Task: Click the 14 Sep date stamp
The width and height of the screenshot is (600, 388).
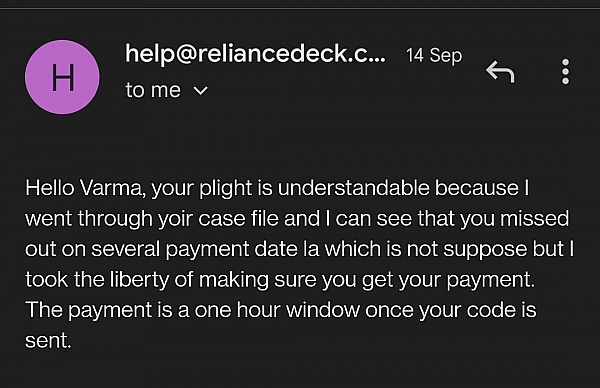Action: tap(434, 56)
